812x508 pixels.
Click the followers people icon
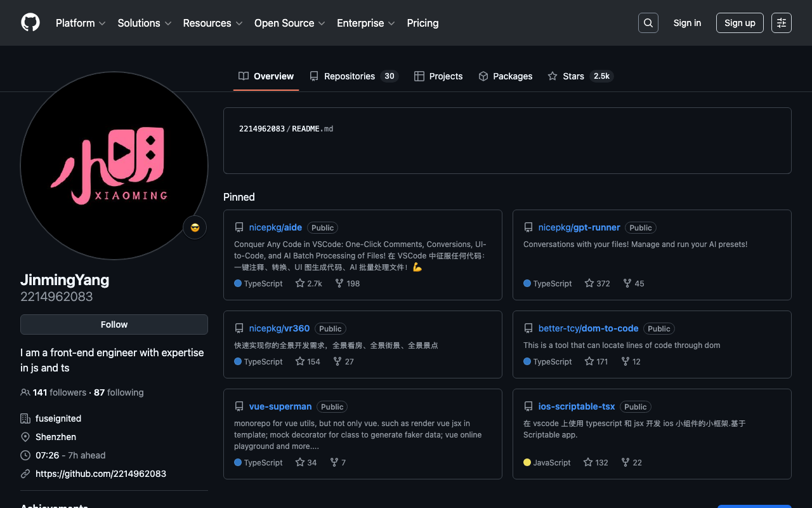[25, 392]
